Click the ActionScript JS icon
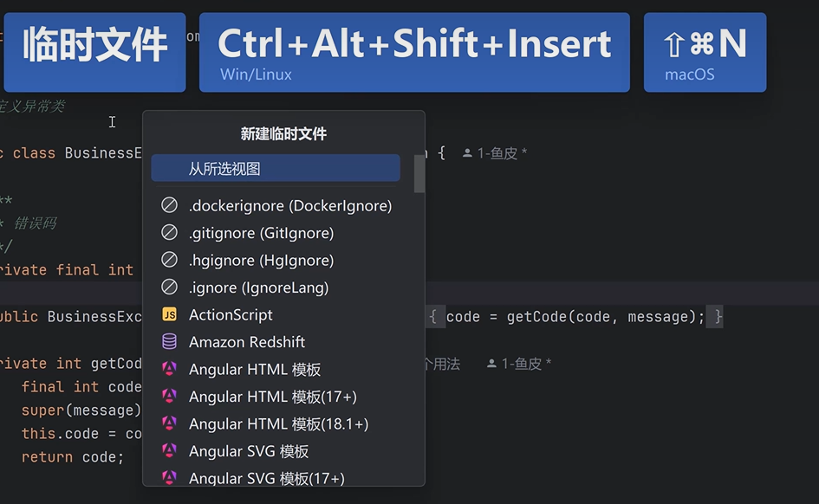Image resolution: width=819 pixels, height=504 pixels. 169,314
